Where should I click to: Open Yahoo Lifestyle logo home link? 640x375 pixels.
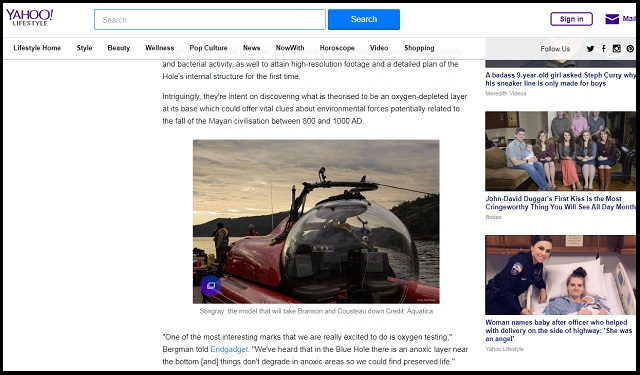29,18
